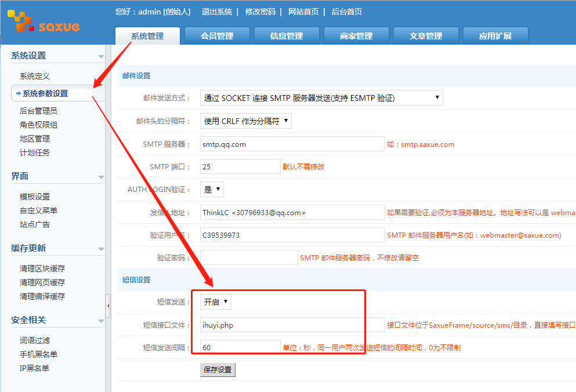Click the 退出系统 link

217,12
